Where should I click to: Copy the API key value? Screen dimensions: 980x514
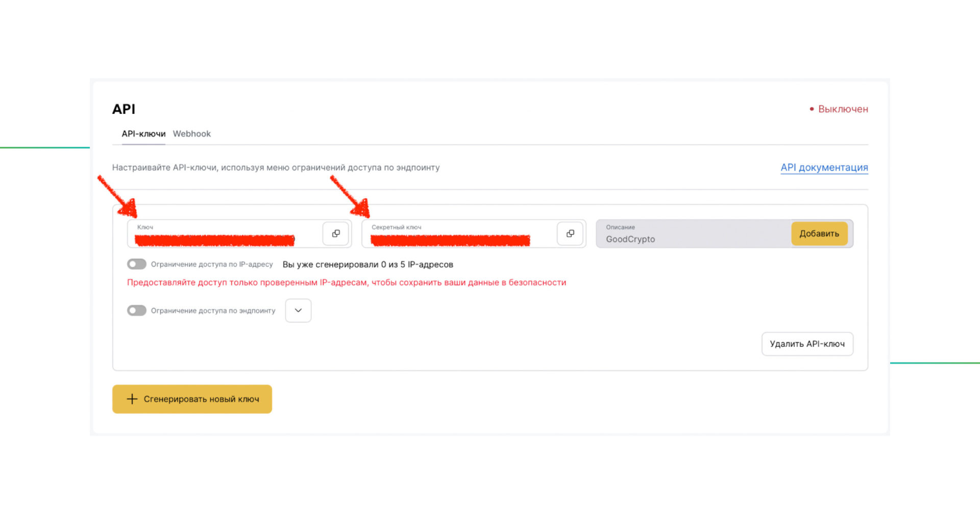(335, 234)
